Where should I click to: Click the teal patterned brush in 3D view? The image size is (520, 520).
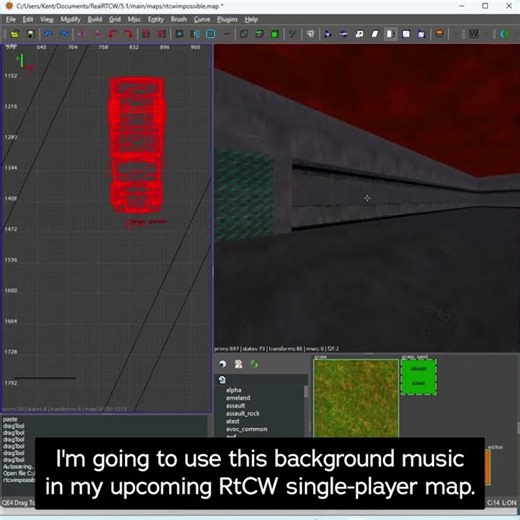244,195
